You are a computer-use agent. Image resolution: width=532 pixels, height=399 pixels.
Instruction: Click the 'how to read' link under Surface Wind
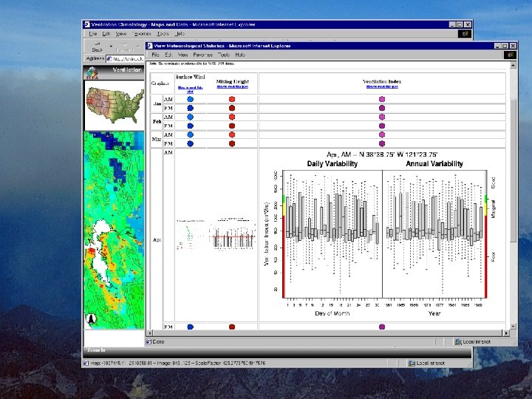190,88
